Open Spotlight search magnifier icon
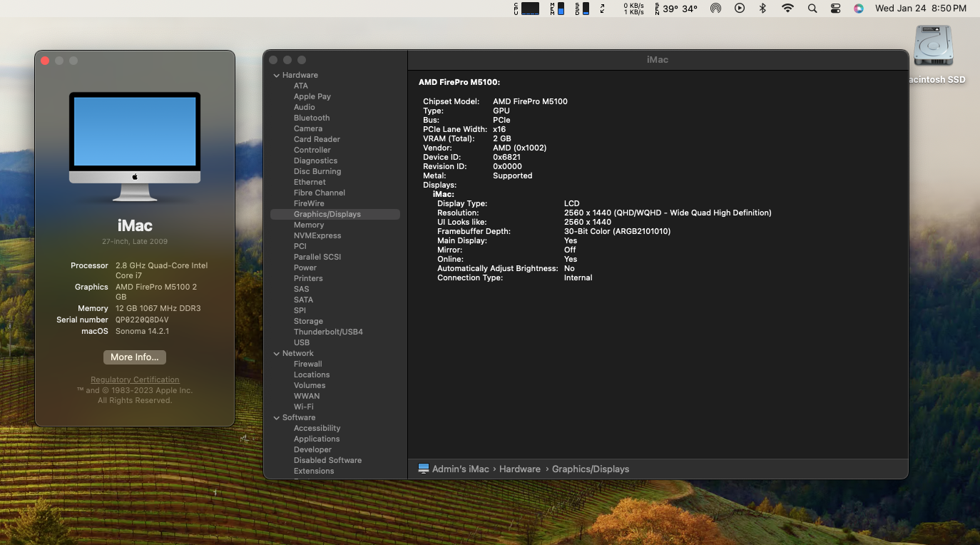980x545 pixels. tap(812, 9)
